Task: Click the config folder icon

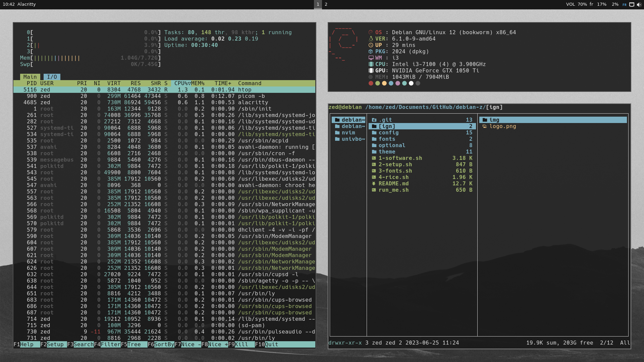Action: tap(374, 133)
